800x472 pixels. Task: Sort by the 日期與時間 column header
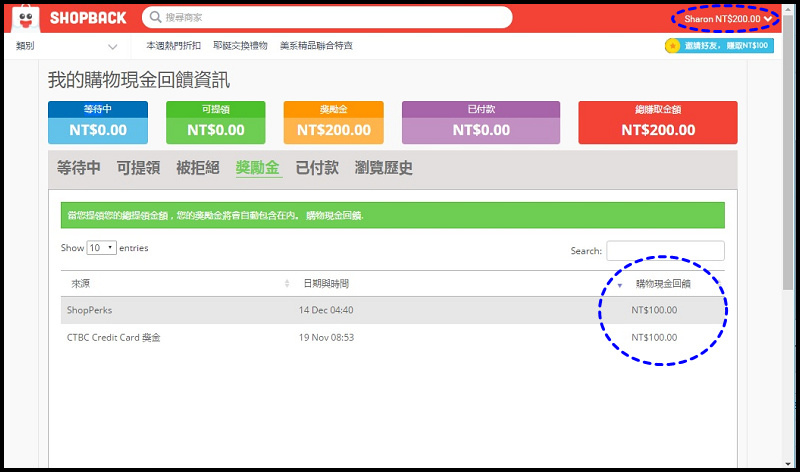tap(326, 283)
